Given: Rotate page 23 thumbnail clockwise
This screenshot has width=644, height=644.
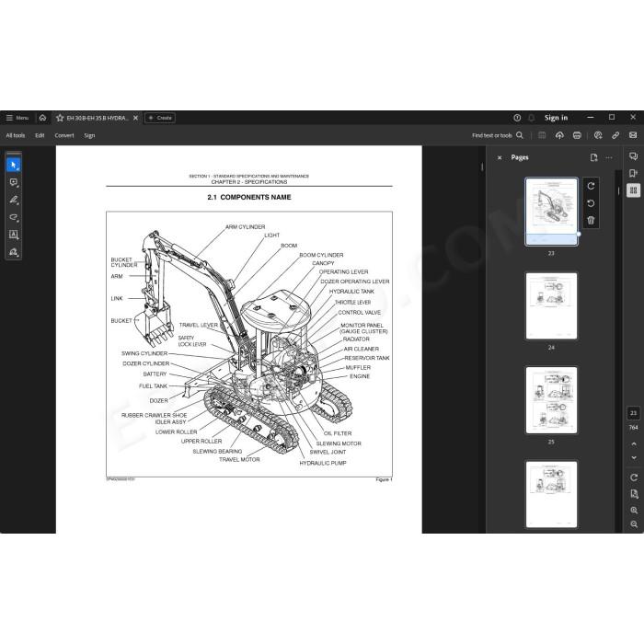Looking at the screenshot, I should point(591,186).
